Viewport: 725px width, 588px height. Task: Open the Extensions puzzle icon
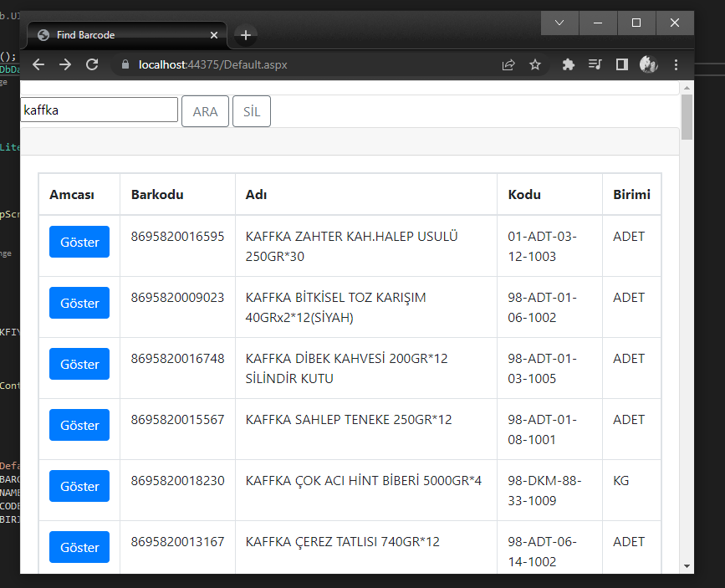569,64
